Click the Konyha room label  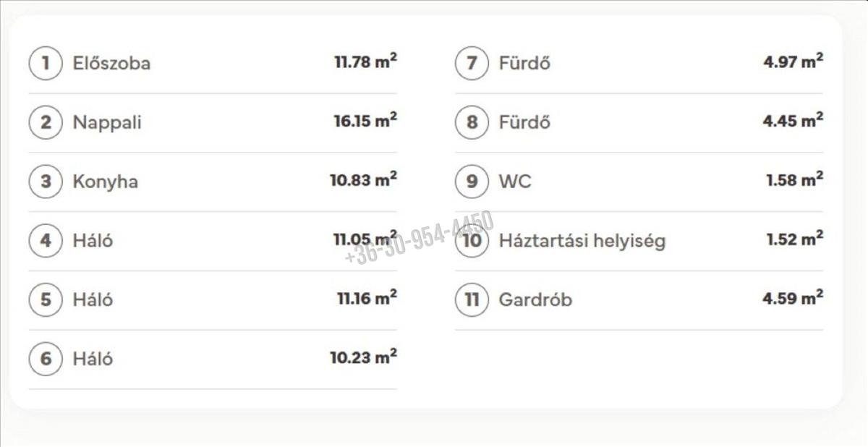[105, 182]
